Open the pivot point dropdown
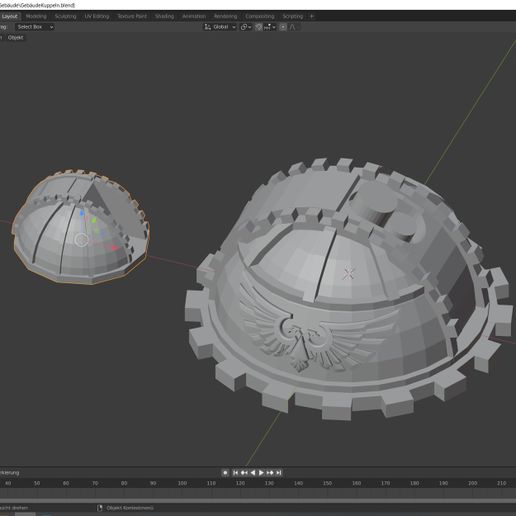This screenshot has height=516, width=516. [246, 27]
